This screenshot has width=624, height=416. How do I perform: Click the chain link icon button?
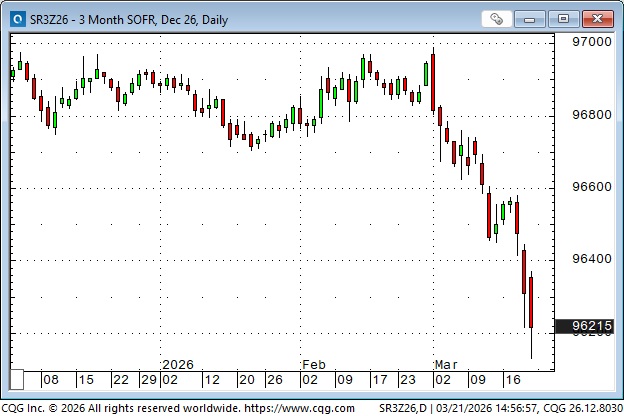pos(496,18)
